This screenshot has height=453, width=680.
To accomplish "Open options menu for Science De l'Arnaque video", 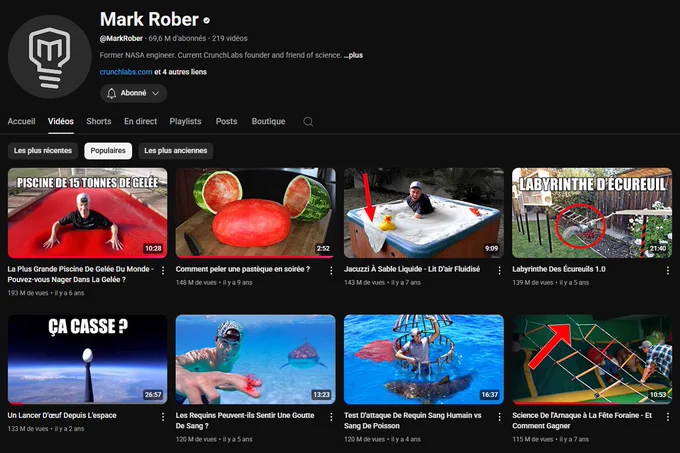I will tap(667, 417).
